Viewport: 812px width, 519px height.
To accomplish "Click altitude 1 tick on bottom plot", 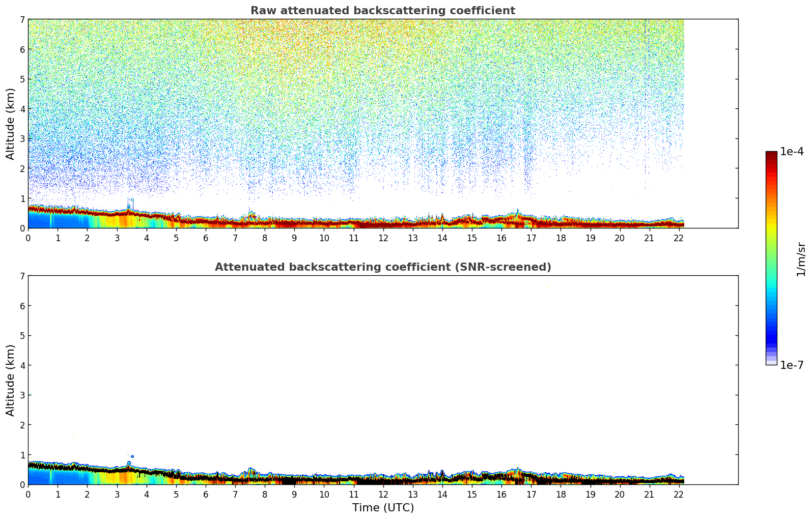I will pyautogui.click(x=22, y=455).
